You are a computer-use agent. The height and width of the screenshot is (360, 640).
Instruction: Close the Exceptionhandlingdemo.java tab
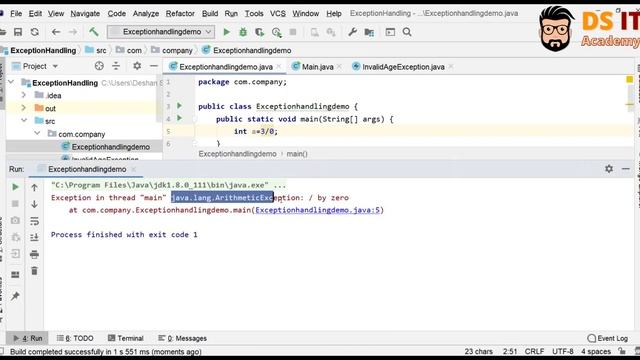pos(279,67)
